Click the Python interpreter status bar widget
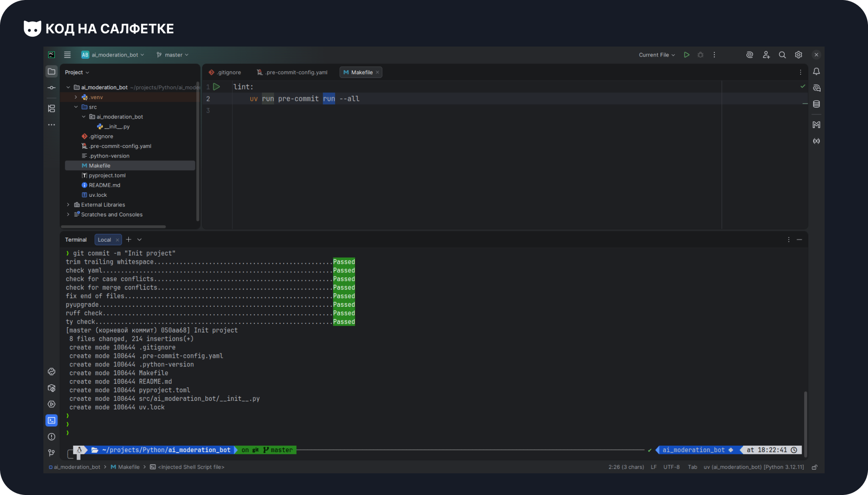868x495 pixels. (754, 467)
